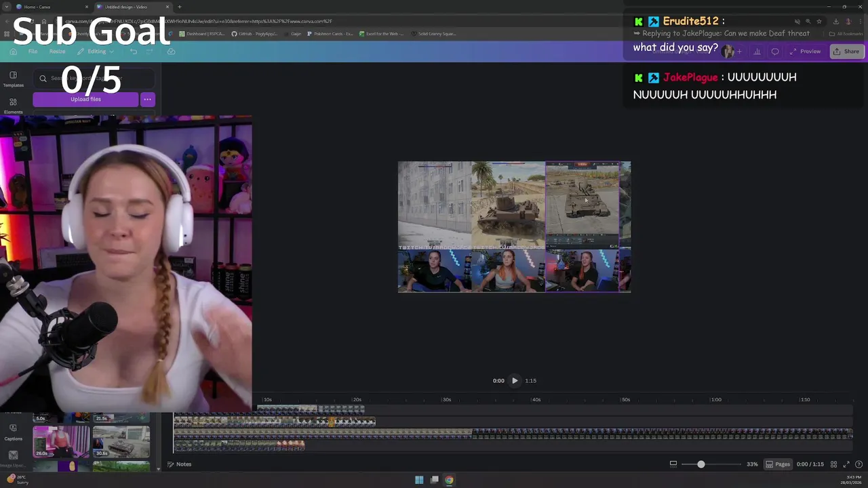Open Dashboard RSPCA bookmark
Screen dimensions: 868x488
[202, 34]
